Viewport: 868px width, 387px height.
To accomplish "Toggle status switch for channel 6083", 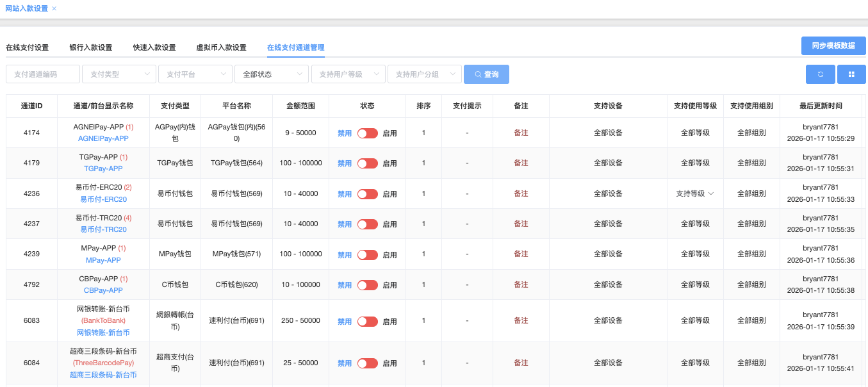I will click(368, 322).
